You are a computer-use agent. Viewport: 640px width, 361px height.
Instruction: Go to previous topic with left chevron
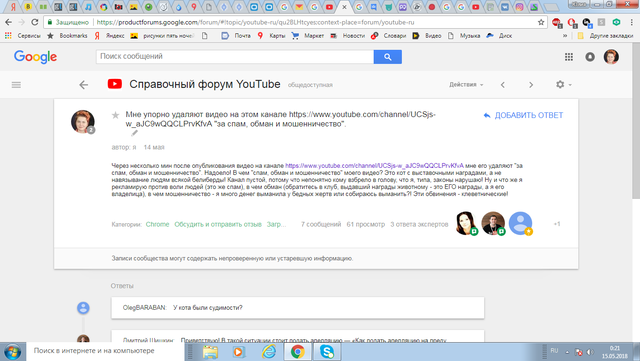(x=502, y=85)
